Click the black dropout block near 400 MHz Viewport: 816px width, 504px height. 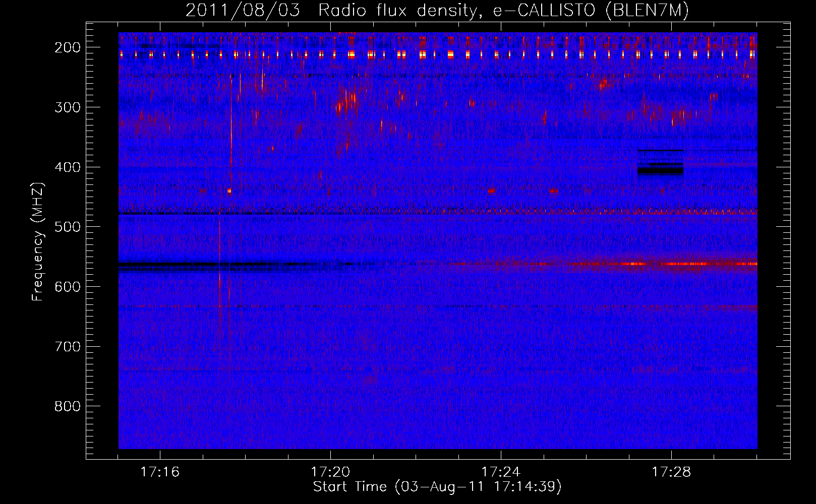tap(660, 171)
